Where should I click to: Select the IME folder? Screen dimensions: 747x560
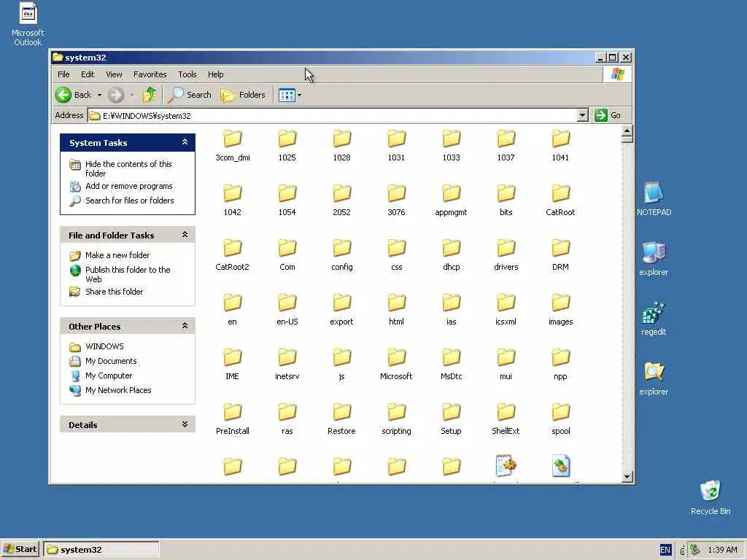233,365
